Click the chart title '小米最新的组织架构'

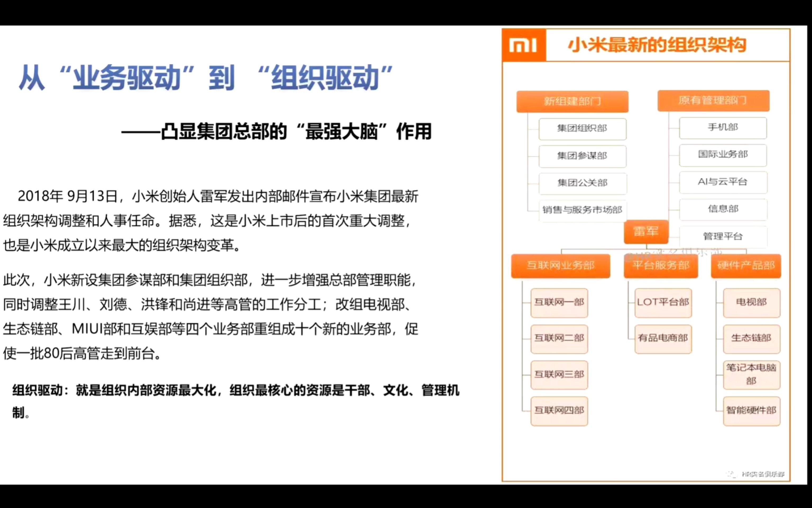(657, 45)
